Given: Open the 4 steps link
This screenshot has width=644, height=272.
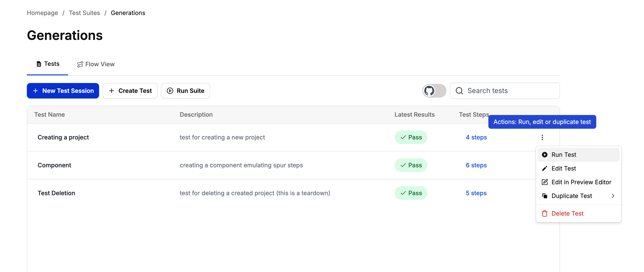Looking at the screenshot, I should pos(476,137).
